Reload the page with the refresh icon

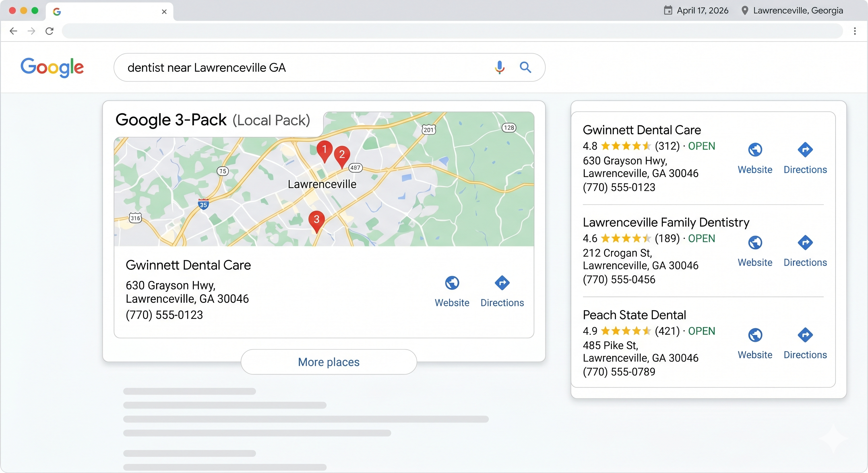click(x=50, y=31)
